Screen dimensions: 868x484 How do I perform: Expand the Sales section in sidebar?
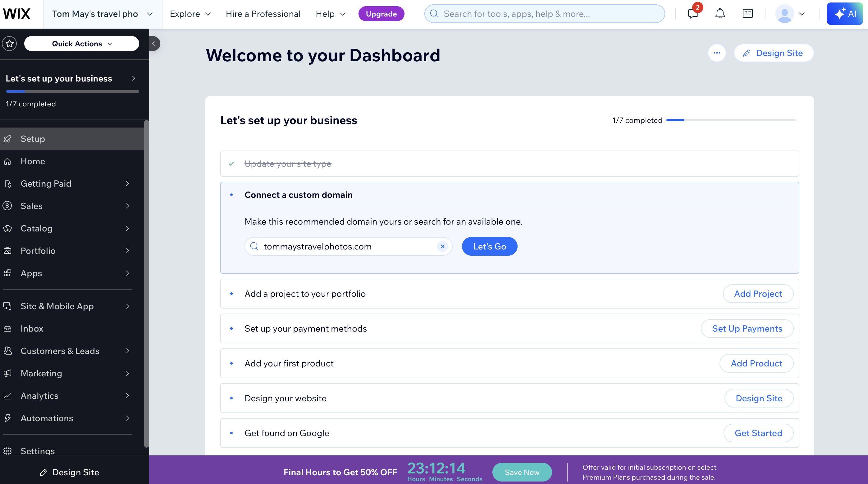point(127,206)
